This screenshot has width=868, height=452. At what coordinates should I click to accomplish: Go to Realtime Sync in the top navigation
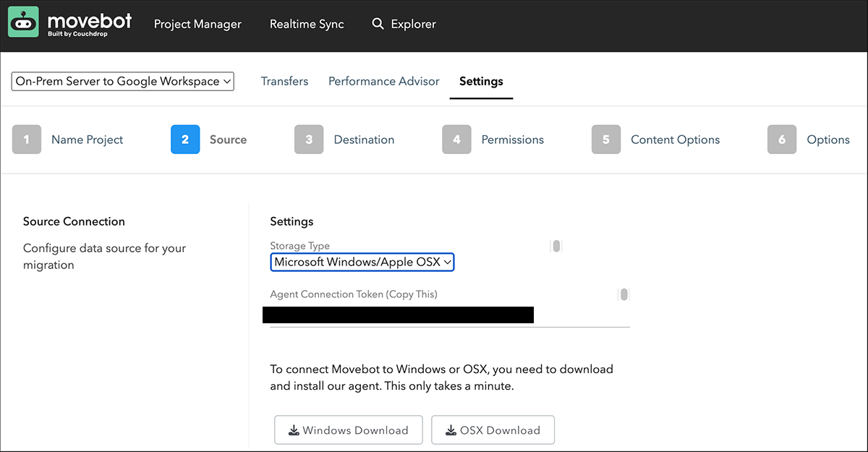[307, 24]
